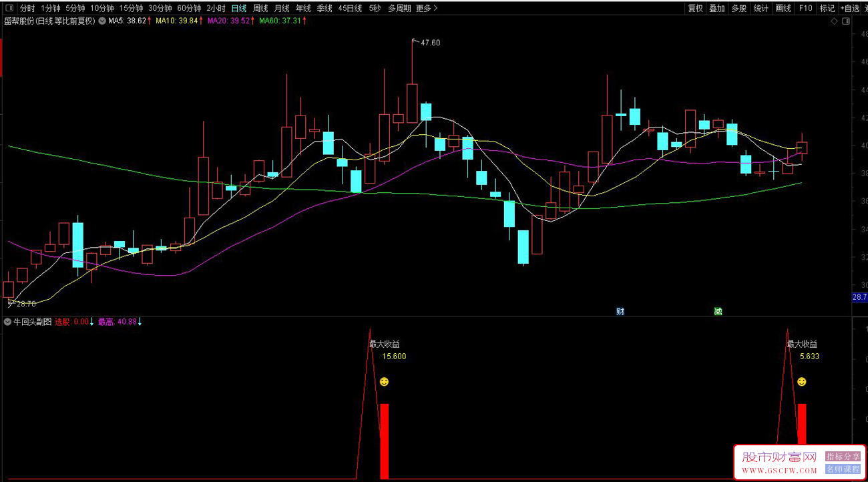Viewport: 868px width, 482px height.
Task: Click the 28.70 low price label
Action: (x=26, y=304)
